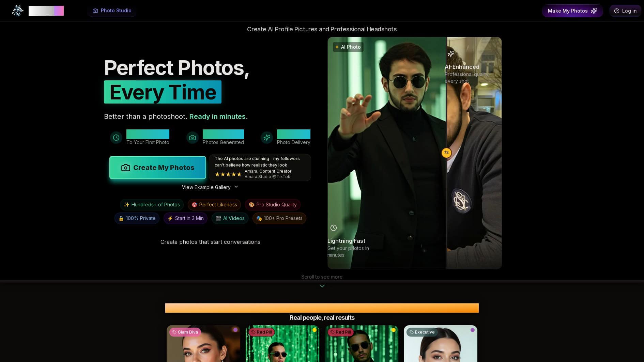The width and height of the screenshot is (644, 362).
Task: Click the scroll-down chevron below Scroll to see more
Action: [x=322, y=286]
